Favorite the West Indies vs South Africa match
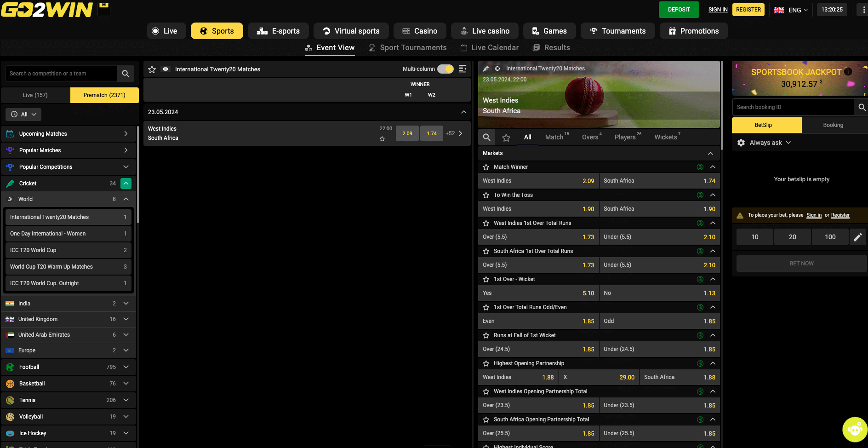 click(382, 138)
